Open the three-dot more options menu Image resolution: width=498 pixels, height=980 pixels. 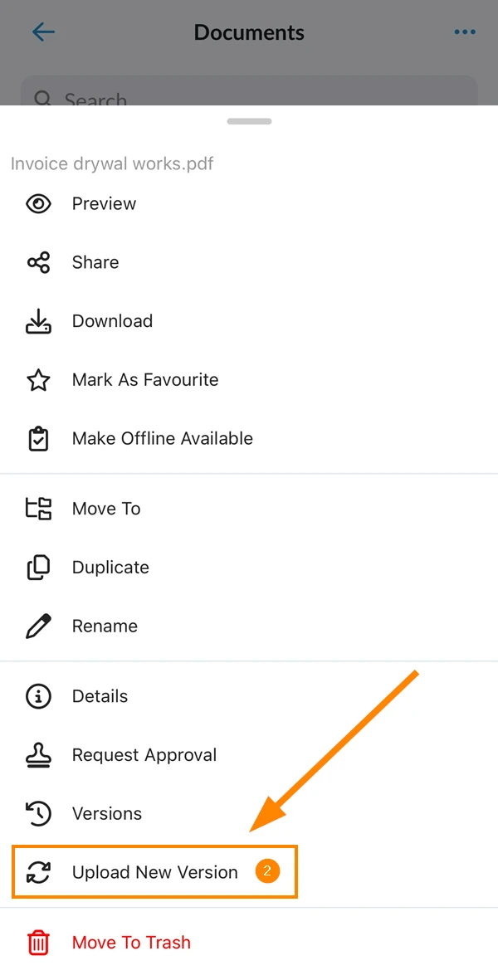(465, 32)
